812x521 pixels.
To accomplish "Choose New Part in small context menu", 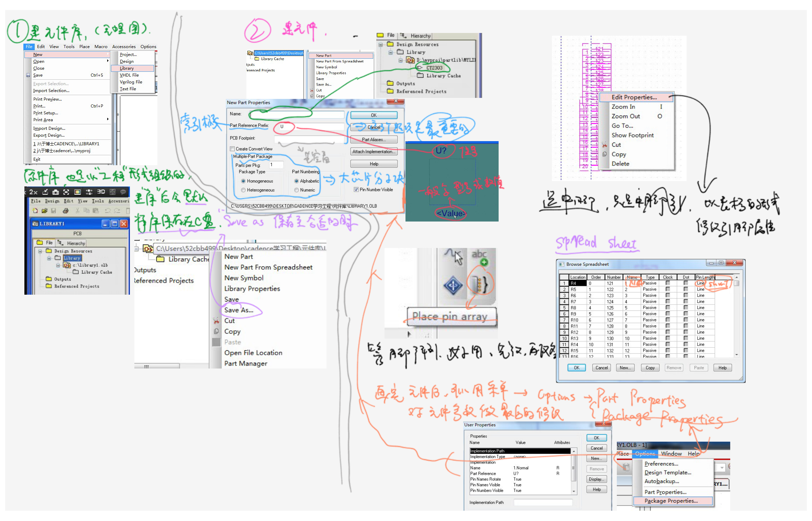I will (341, 55).
